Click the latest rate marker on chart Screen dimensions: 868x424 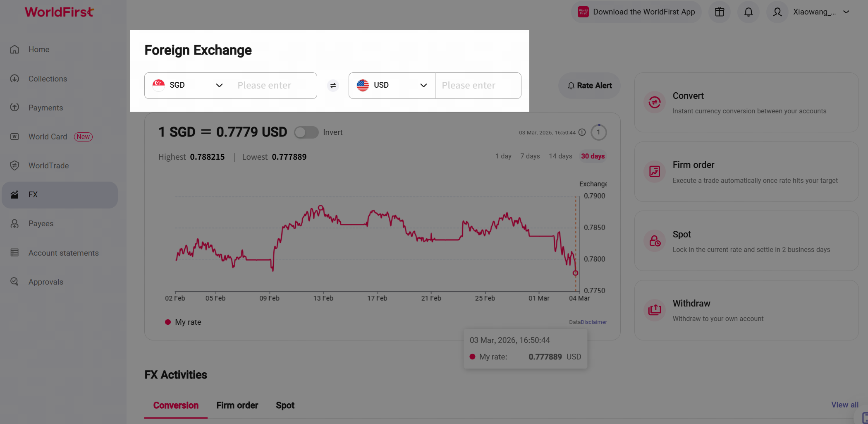click(575, 273)
